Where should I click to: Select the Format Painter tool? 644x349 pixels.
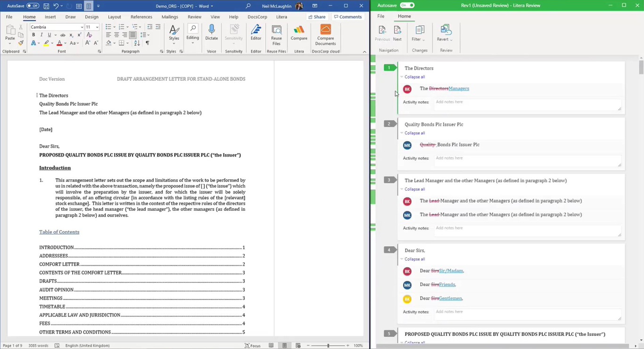(20, 42)
